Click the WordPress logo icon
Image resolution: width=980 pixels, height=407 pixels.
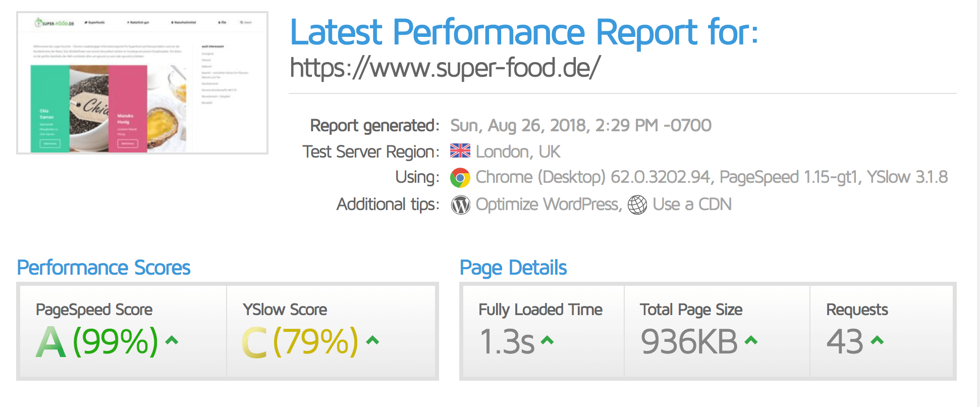(460, 205)
